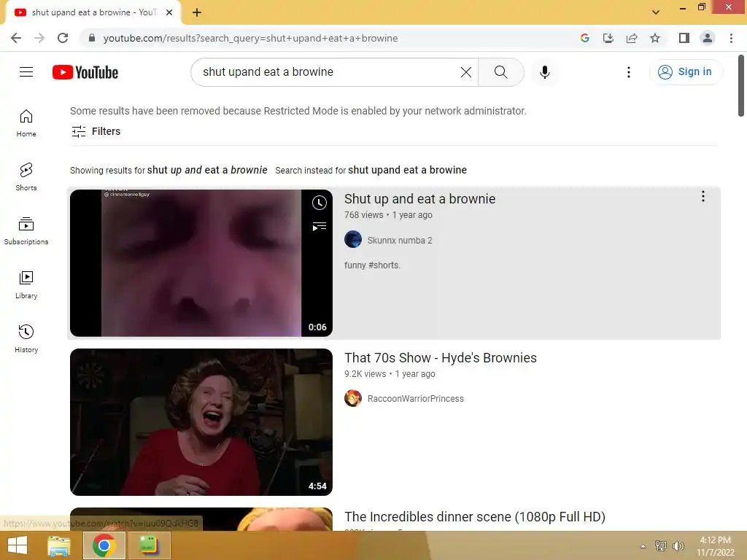747x560 pixels.
Task: Select the 'shut upand eat a browine' tab
Action: click(x=93, y=12)
